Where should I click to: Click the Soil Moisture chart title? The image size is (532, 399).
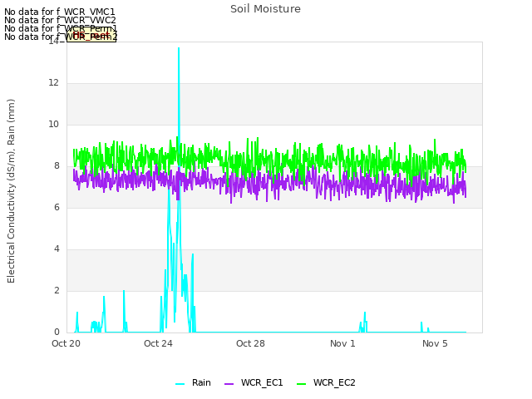[x=265, y=9]
